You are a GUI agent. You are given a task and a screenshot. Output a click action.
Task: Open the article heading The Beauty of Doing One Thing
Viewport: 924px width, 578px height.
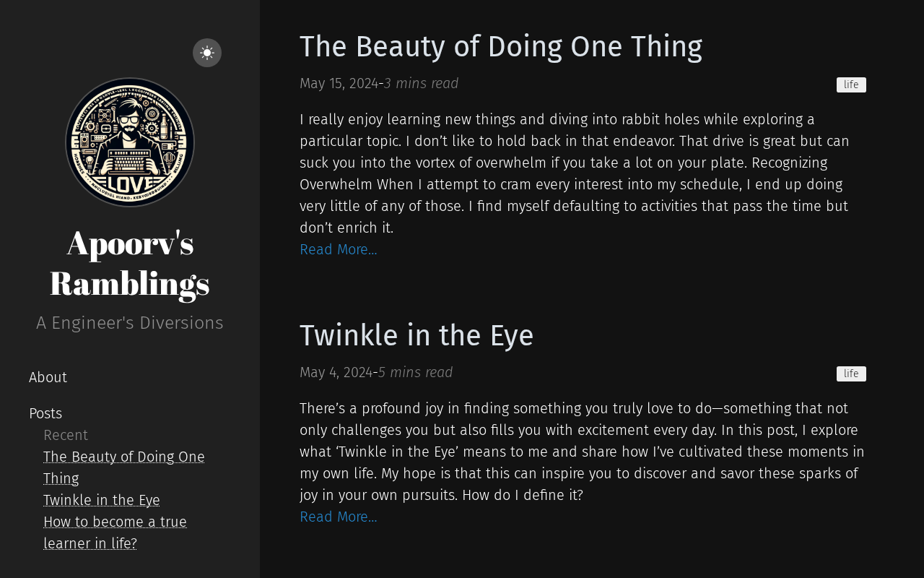501,47
